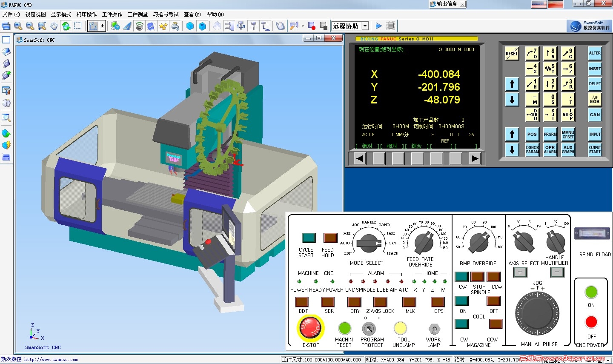Click the red CNC POWER OFF button
The image size is (613, 364).
click(591, 322)
